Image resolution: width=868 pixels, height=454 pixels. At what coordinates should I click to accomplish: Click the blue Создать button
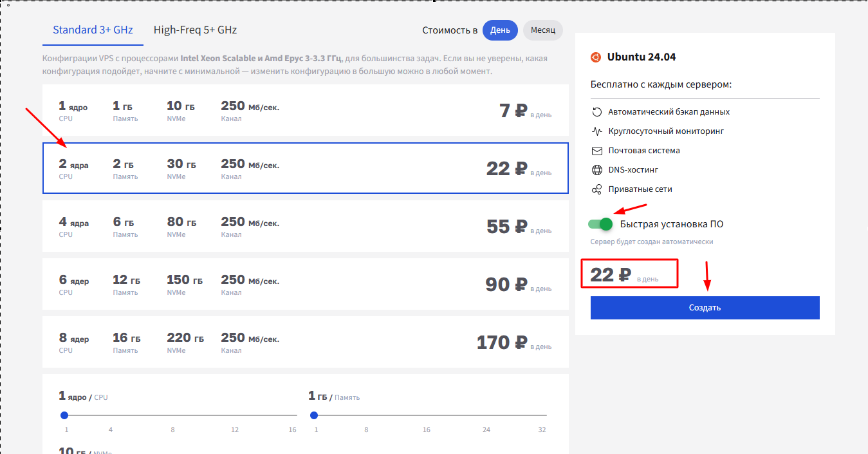click(705, 308)
